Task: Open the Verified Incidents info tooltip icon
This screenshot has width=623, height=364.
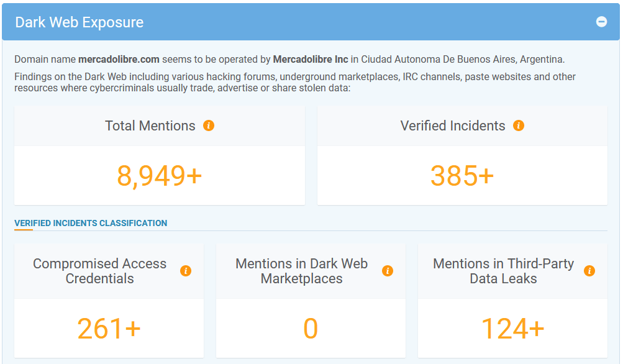Action: click(519, 125)
